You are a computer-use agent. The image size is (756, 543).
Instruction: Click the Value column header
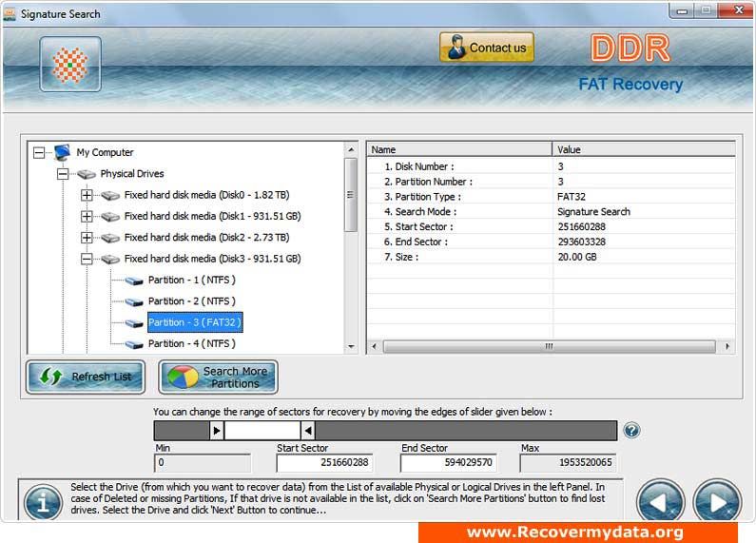coord(644,149)
